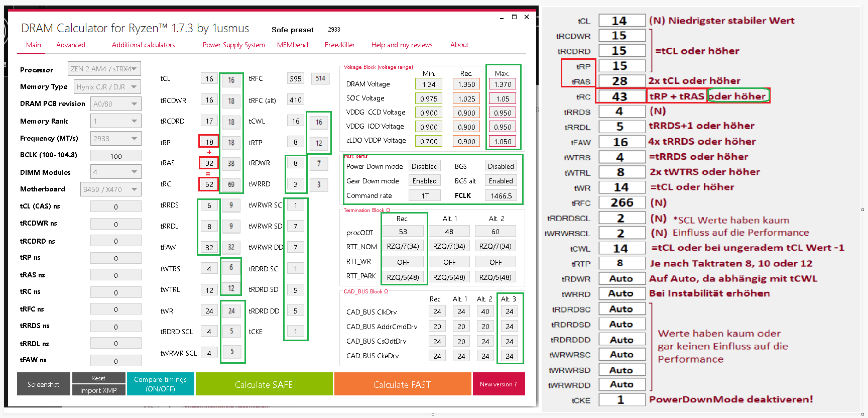Click Calculate SAFE
Image resolution: width=868 pixels, height=418 pixels.
264,384
